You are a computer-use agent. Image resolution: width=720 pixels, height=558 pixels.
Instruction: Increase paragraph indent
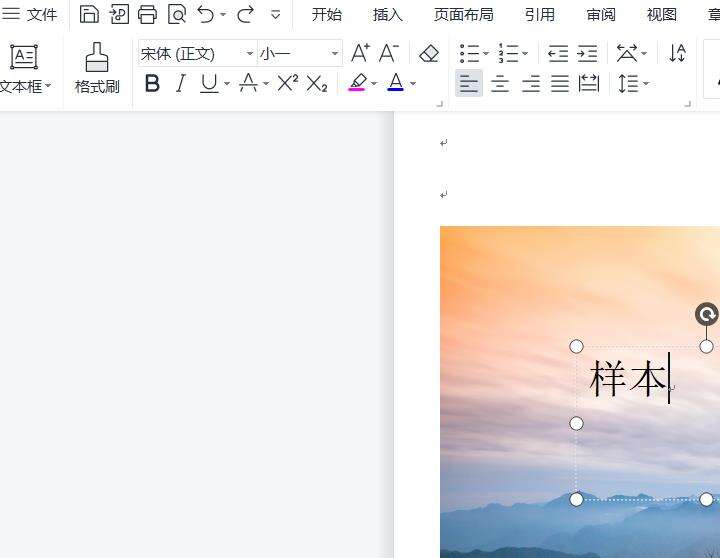point(587,54)
